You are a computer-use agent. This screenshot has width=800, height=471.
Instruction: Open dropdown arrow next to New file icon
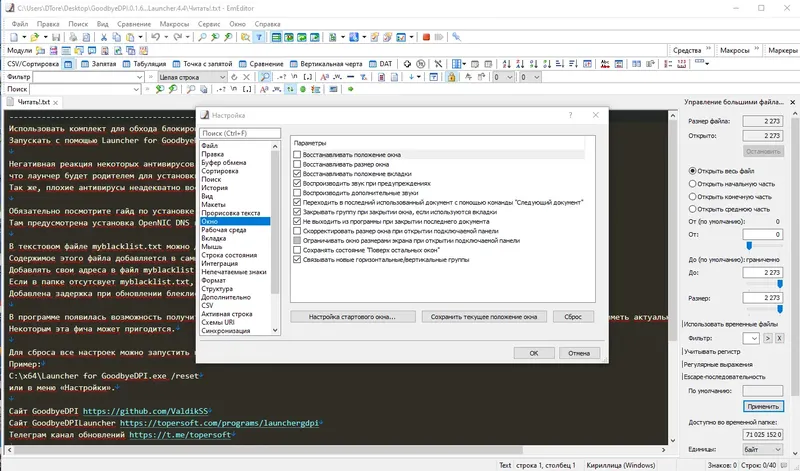click(x=24, y=37)
